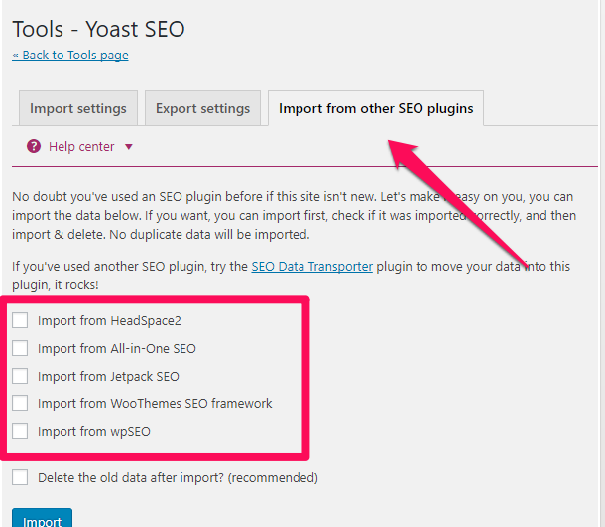Click the Import from All-in-One SEO label
Image resolution: width=605 pixels, height=527 pixels.
click(117, 348)
